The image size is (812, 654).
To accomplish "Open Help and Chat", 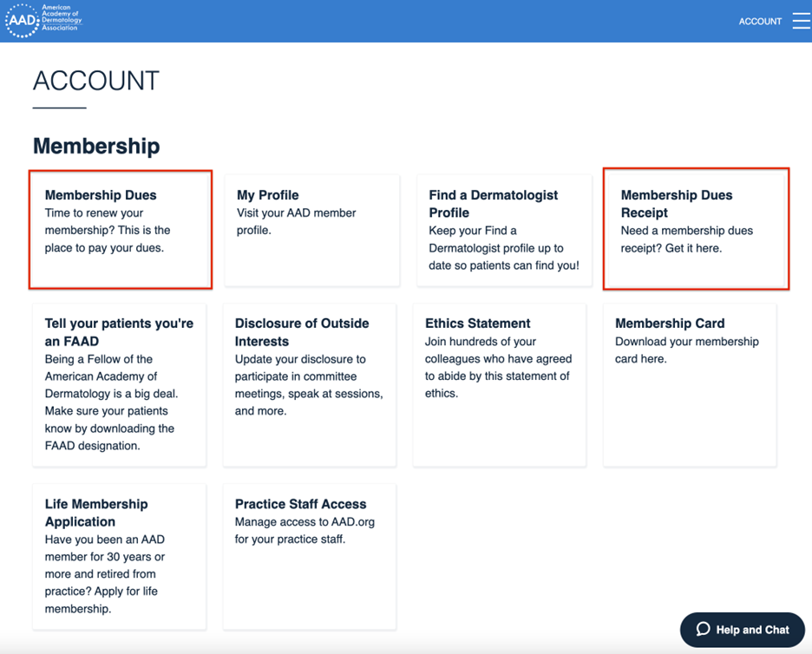I will pos(742,630).
